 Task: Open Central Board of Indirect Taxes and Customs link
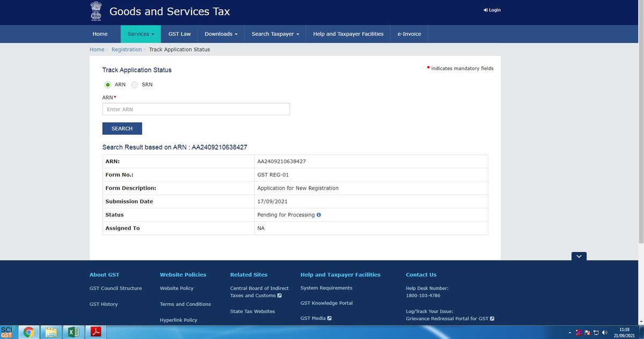click(259, 292)
